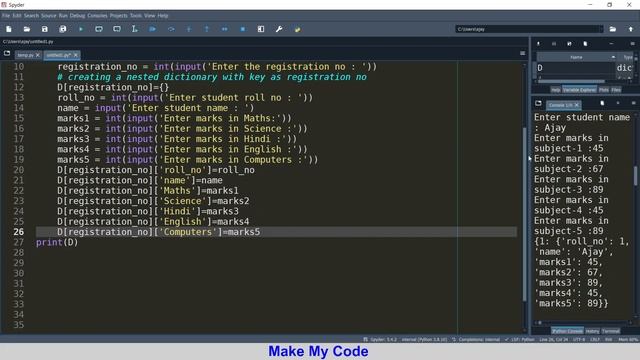
Task: Open Preferences with the wrench icon
Action: pos(279,29)
